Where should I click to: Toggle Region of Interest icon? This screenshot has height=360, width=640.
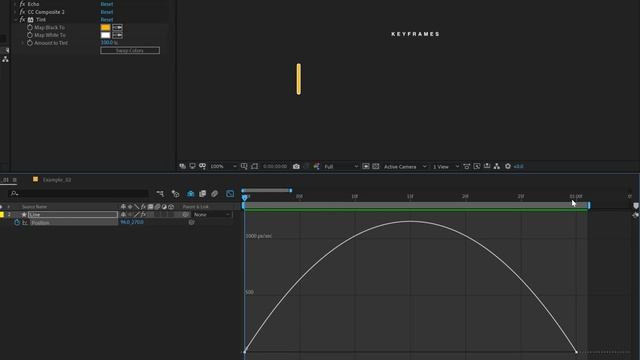pyautogui.click(x=255, y=166)
